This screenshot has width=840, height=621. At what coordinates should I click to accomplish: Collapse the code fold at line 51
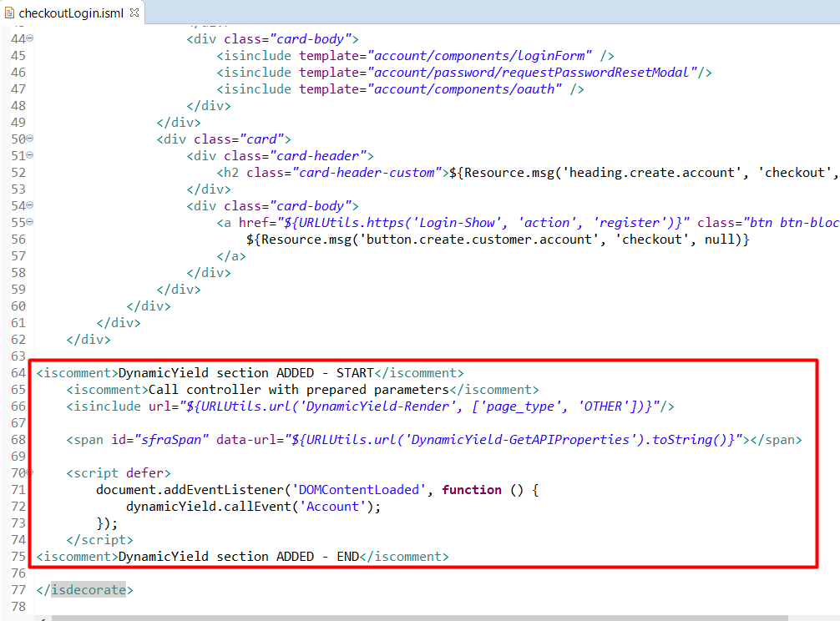coord(30,155)
